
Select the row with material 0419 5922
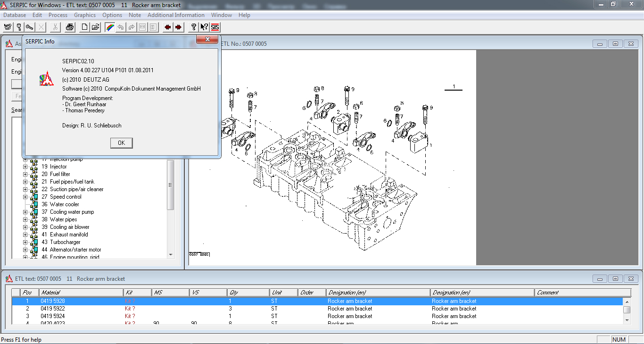[317, 309]
